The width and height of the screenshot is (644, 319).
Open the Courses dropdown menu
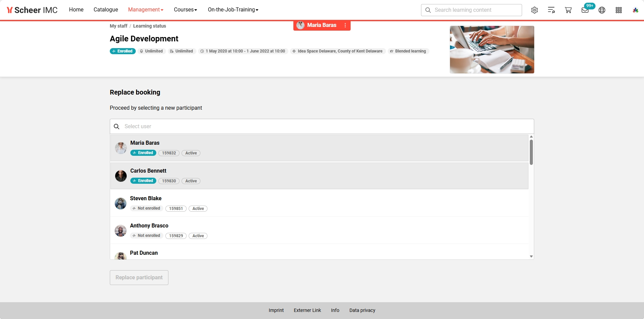(x=186, y=10)
